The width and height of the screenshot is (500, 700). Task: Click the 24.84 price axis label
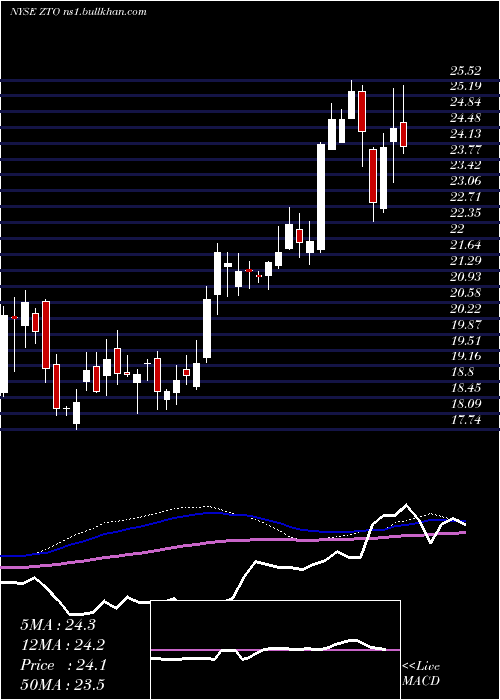(x=466, y=102)
